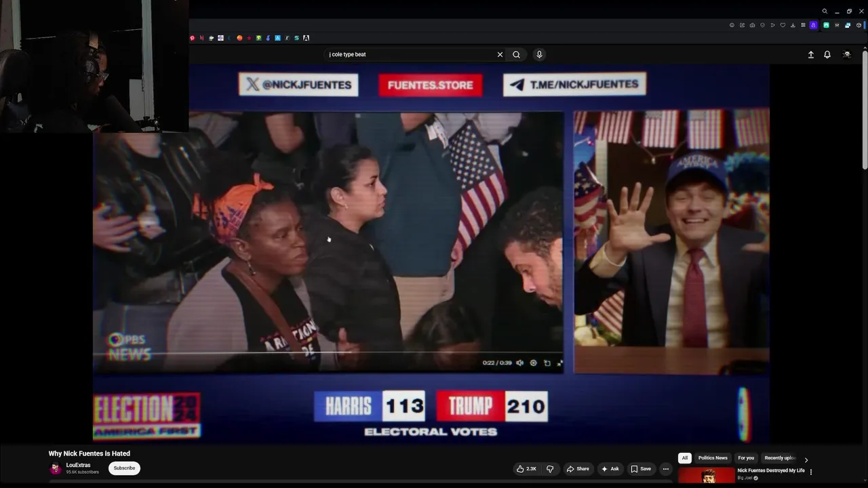Click the purple profile extension icon
The width and height of the screenshot is (868, 488).
point(813,25)
